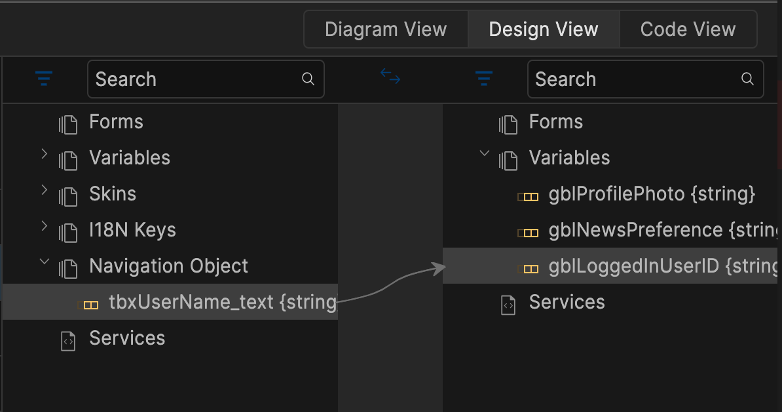Expand the Skins tree node
Screen dimensions: 782x412
[x=44, y=192]
